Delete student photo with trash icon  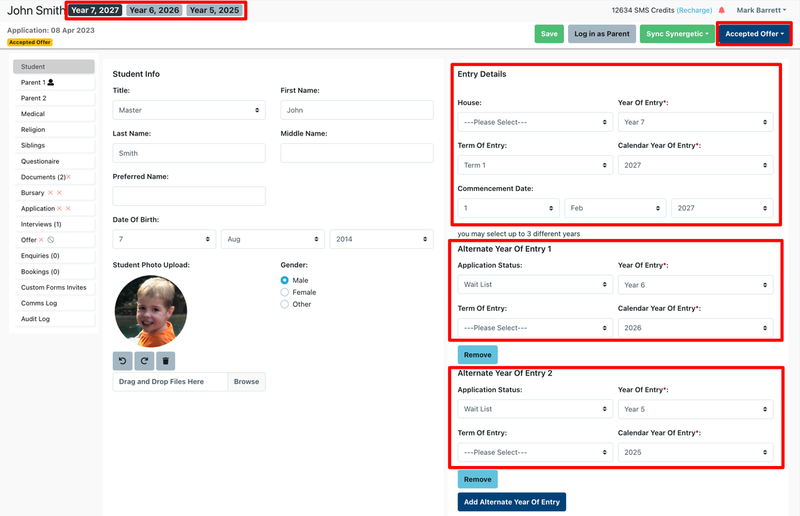pyautogui.click(x=166, y=360)
